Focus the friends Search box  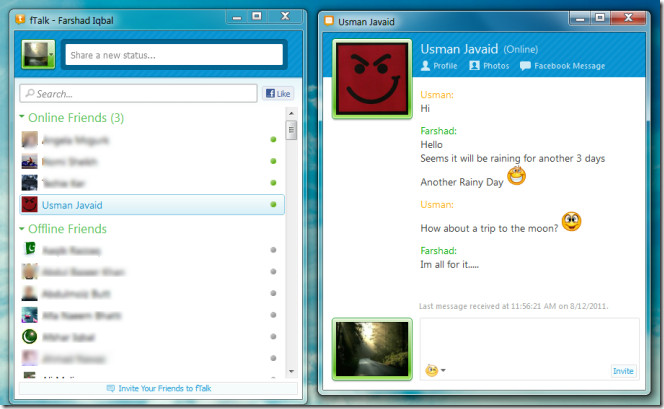pyautogui.click(x=138, y=94)
